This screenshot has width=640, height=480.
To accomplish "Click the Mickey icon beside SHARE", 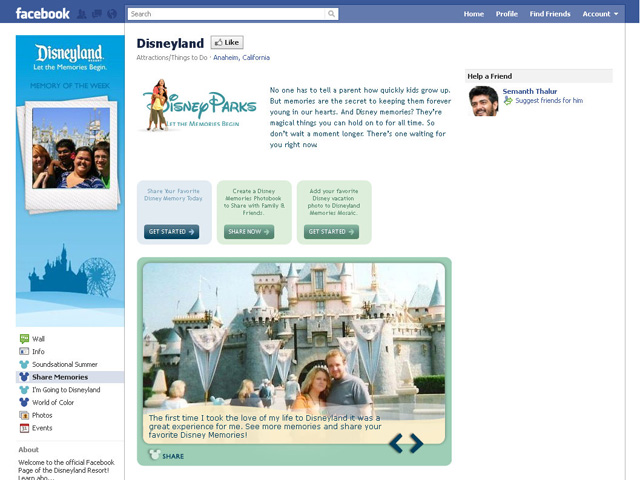I will [x=154, y=454].
